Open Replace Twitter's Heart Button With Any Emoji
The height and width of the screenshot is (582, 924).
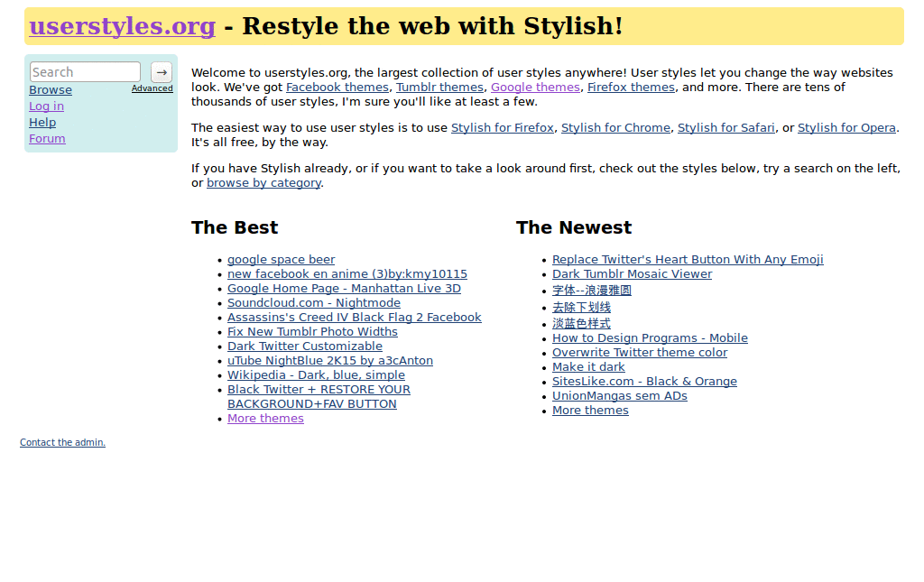tap(688, 260)
